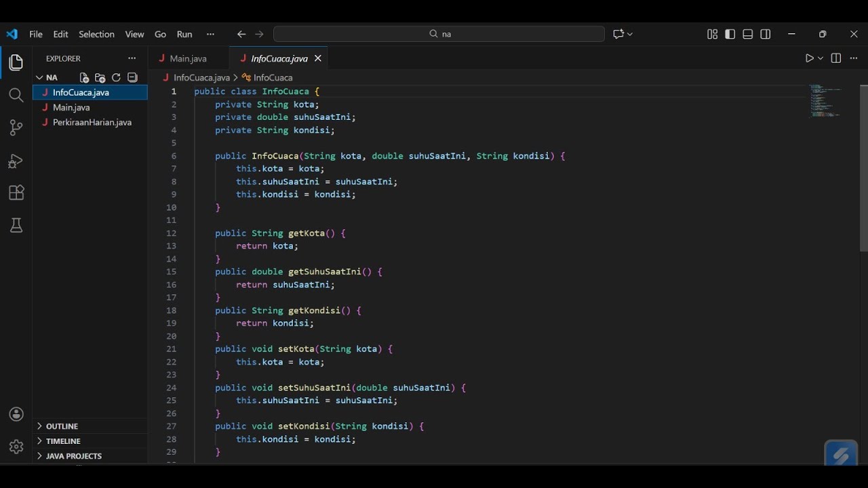
Task: Toggle the primary side bar
Action: (730, 34)
